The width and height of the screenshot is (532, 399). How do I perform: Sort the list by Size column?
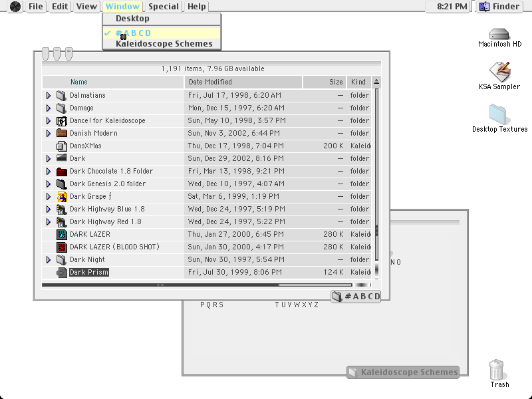[x=325, y=82]
